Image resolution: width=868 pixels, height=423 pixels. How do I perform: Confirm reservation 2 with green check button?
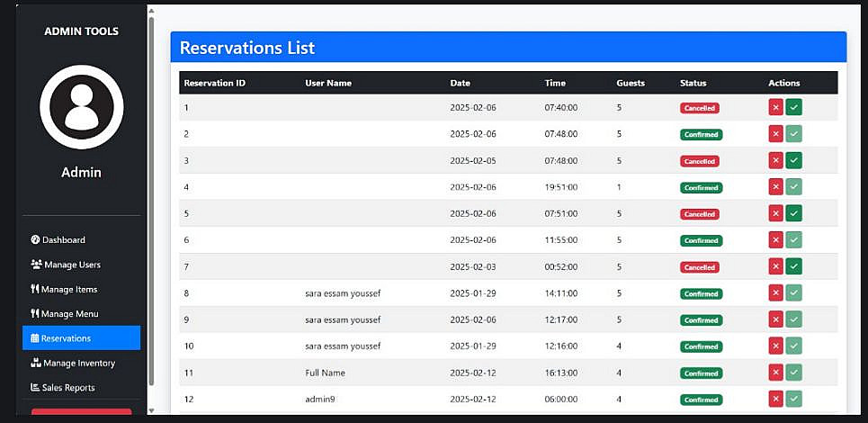[x=794, y=134]
